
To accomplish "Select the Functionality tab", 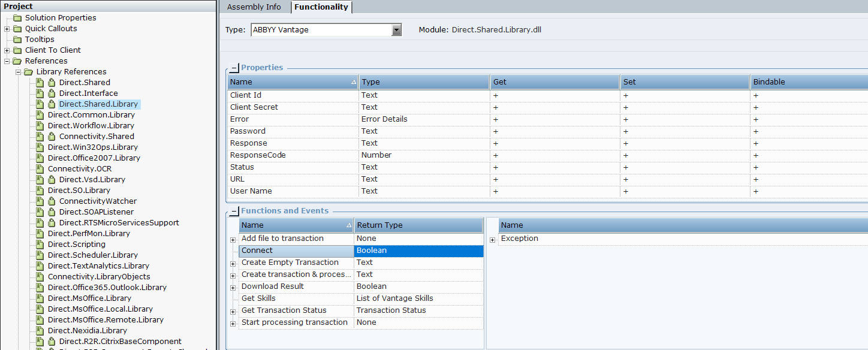I will [321, 7].
